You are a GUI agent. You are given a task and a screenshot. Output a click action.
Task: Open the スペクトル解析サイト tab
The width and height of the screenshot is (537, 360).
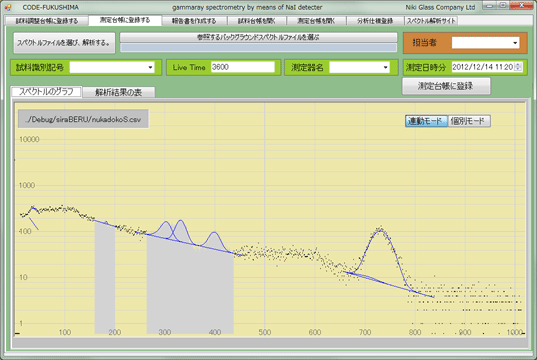click(x=431, y=21)
